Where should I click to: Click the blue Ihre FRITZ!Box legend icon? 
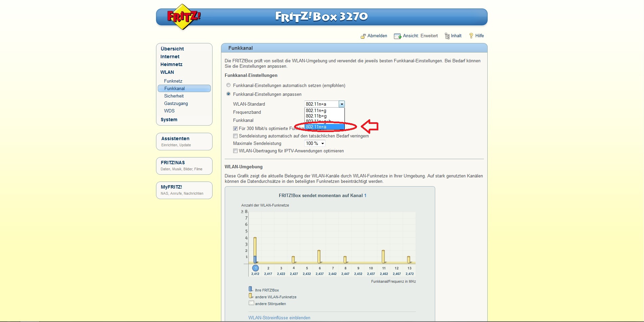pyautogui.click(x=250, y=289)
